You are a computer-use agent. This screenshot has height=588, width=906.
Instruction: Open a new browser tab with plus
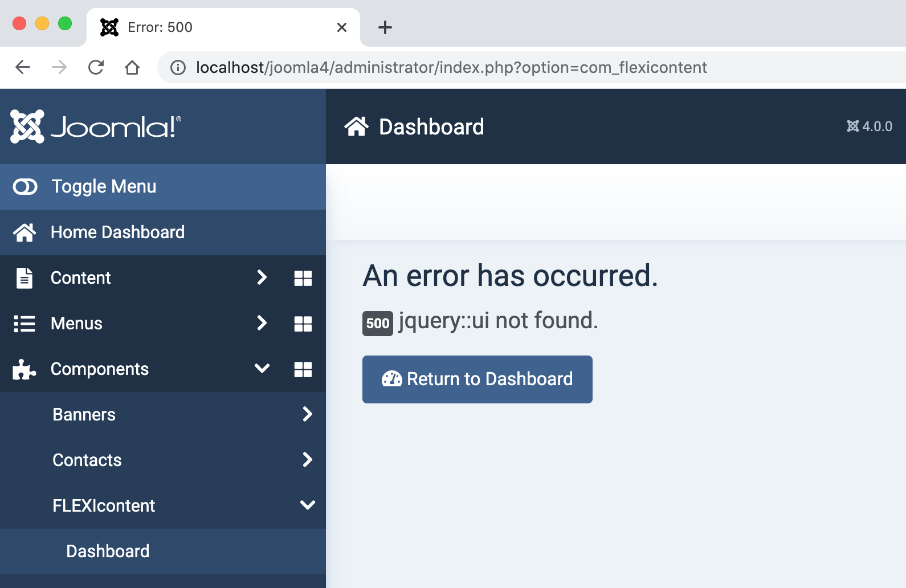pyautogui.click(x=385, y=27)
